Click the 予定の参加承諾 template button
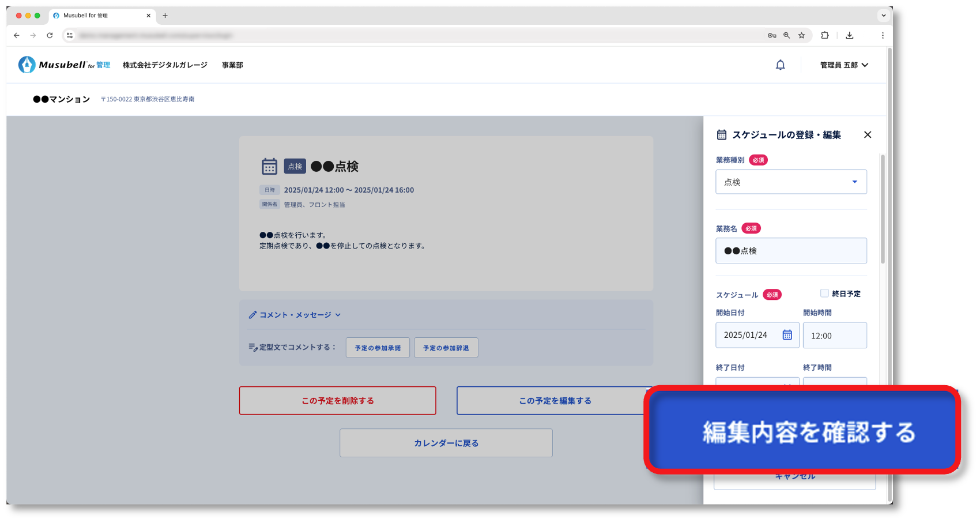The image size is (980, 523). point(378,348)
